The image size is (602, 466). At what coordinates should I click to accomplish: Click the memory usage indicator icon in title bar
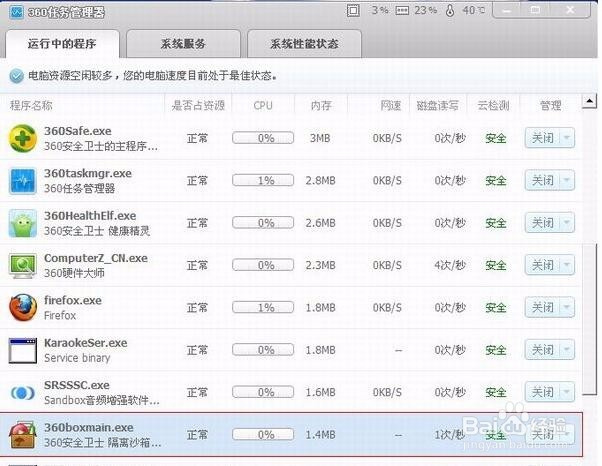pyautogui.click(x=402, y=10)
